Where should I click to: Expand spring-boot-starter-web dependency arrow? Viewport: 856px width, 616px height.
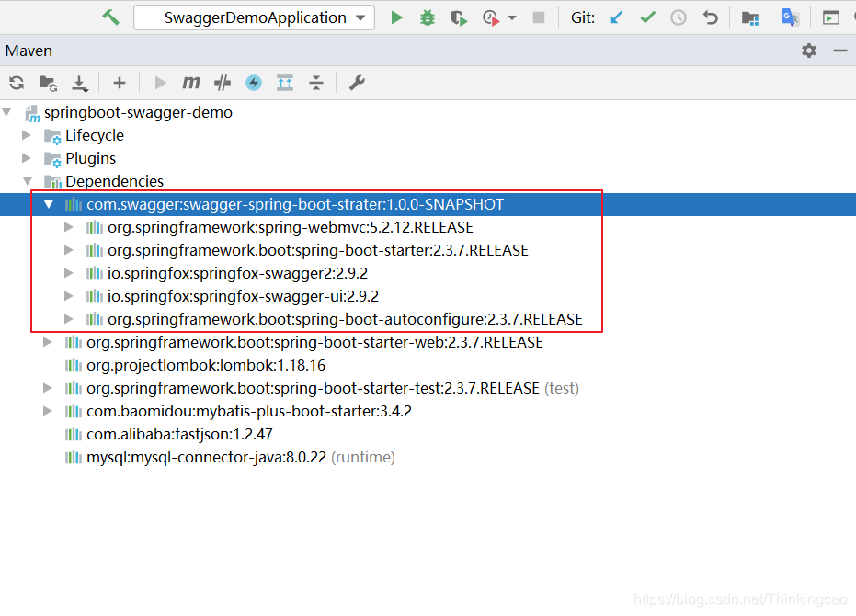click(48, 342)
